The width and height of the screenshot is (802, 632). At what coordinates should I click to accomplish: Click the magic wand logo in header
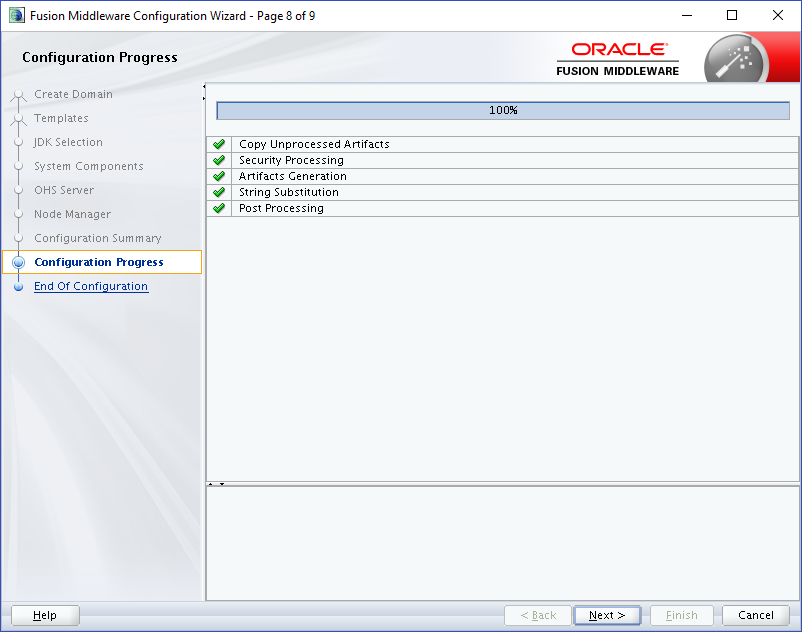click(736, 60)
